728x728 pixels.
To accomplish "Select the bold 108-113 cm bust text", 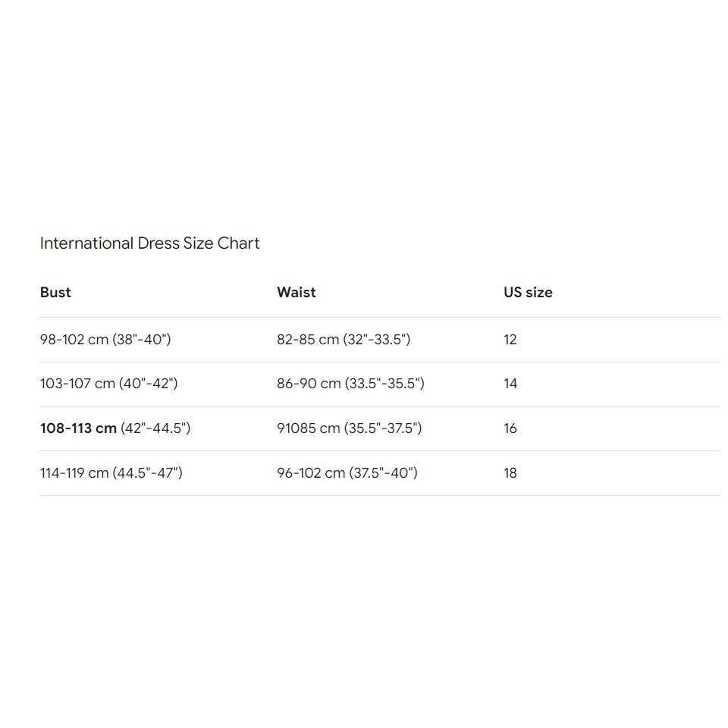I will point(78,428).
